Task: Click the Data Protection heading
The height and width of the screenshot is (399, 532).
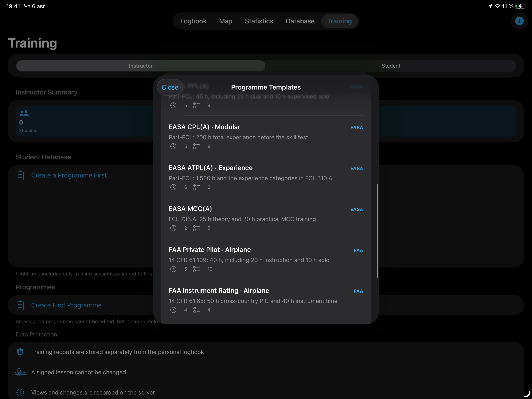Action: pyautogui.click(x=36, y=335)
